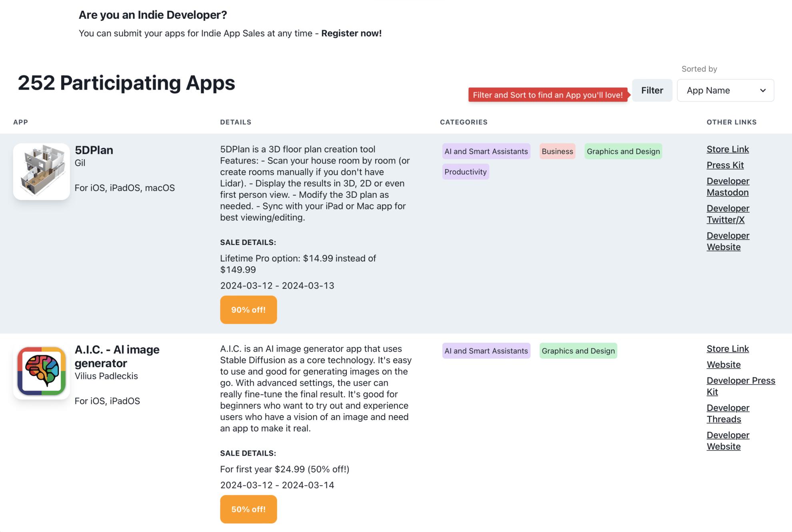Open the Developer Press Kit for A.I.C.
The image size is (792, 532).
[x=741, y=386]
